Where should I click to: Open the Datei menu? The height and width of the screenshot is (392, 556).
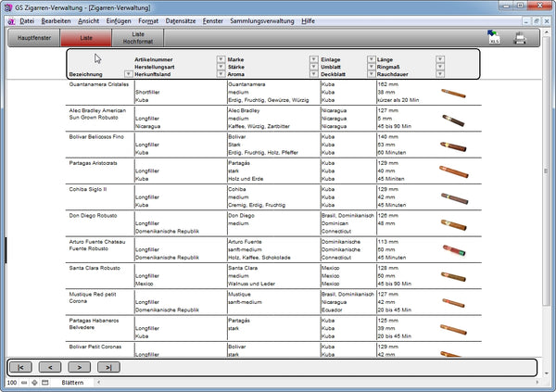click(27, 21)
